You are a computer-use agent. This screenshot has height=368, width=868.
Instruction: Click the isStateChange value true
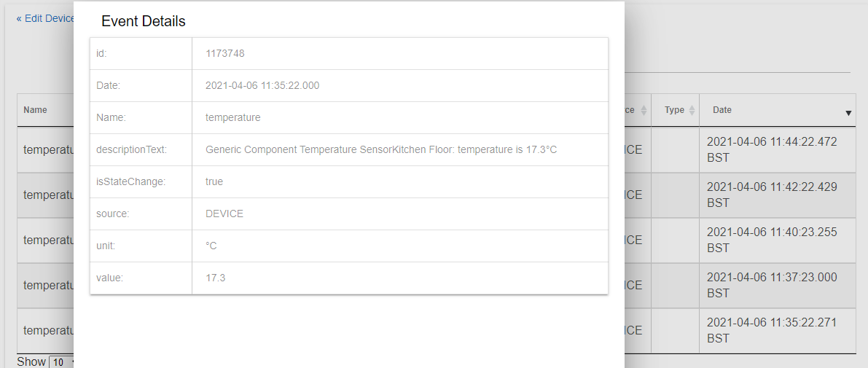tap(214, 181)
